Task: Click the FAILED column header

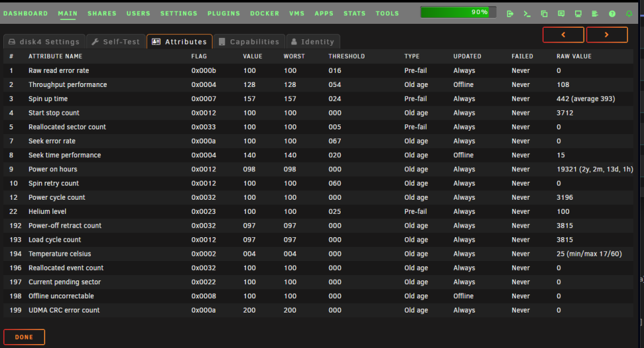Action: (522, 56)
